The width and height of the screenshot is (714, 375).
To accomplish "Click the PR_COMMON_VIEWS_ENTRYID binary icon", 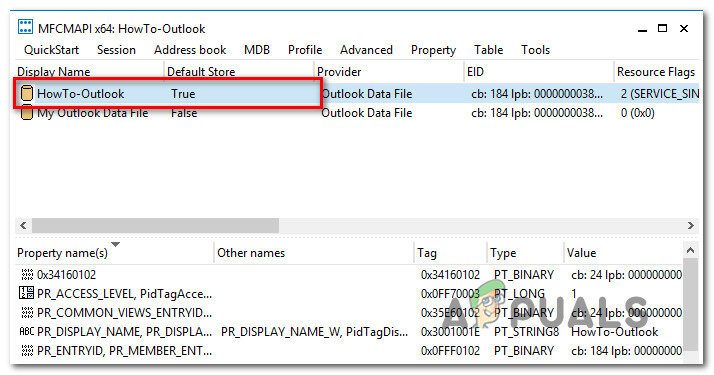I will click(x=27, y=313).
